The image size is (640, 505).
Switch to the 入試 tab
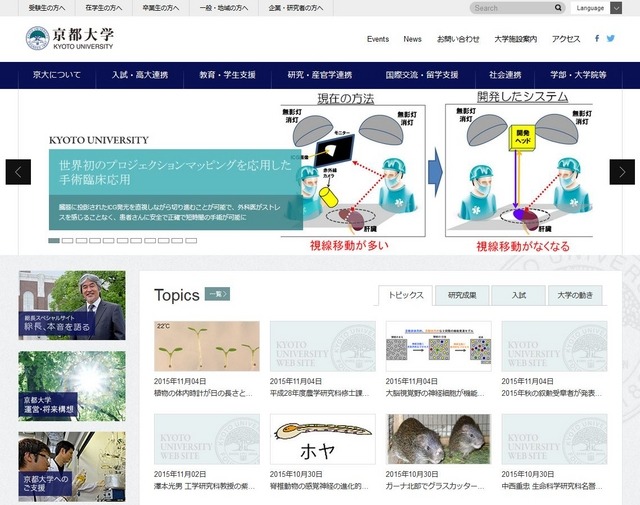tap(519, 295)
